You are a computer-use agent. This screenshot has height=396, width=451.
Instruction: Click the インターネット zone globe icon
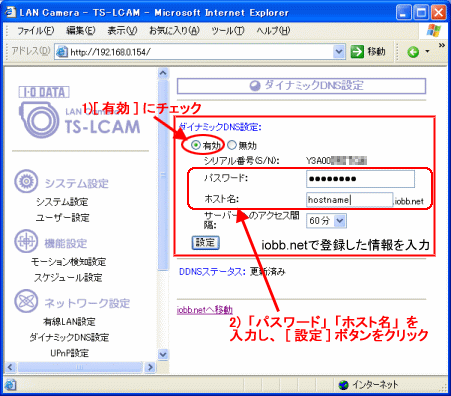tap(343, 385)
